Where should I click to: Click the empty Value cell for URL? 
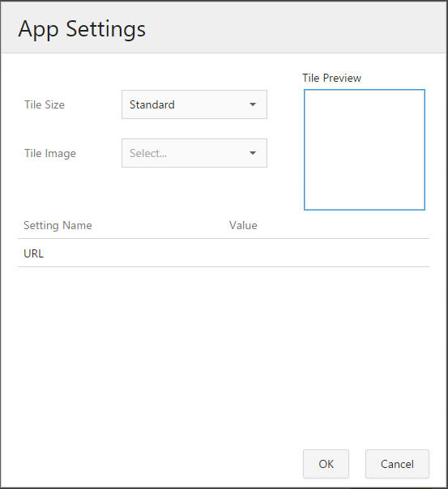point(327,253)
